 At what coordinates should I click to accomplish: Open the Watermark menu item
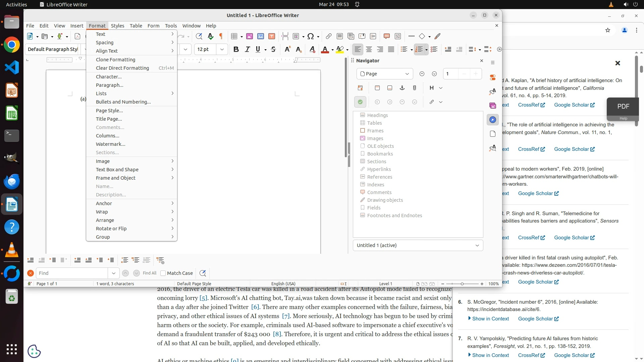click(110, 144)
